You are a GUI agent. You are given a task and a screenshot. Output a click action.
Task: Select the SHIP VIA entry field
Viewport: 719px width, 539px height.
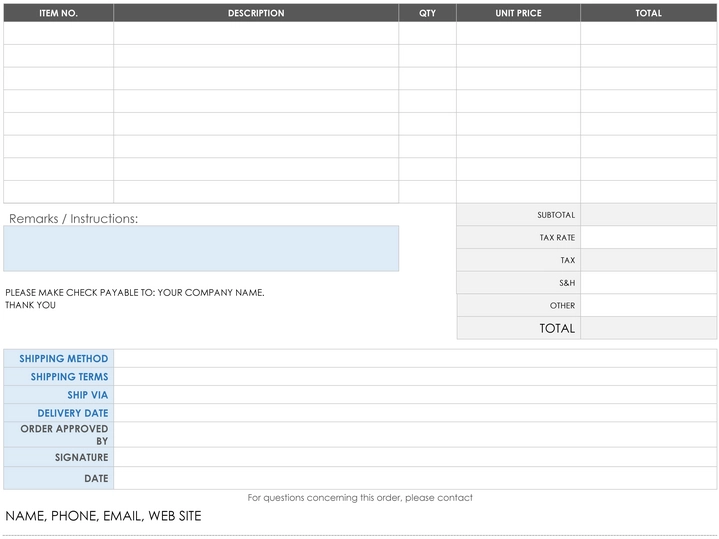click(x=415, y=395)
